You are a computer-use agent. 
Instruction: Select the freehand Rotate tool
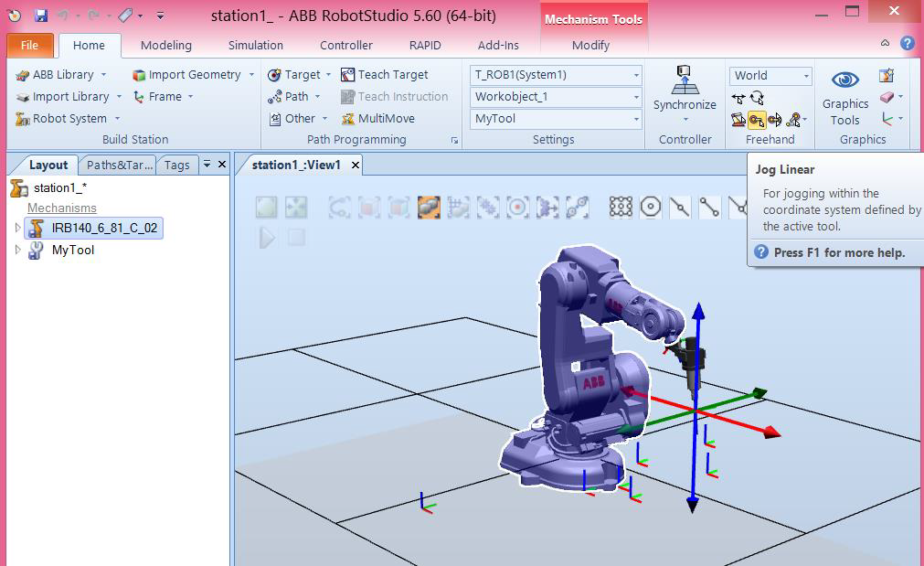click(756, 99)
